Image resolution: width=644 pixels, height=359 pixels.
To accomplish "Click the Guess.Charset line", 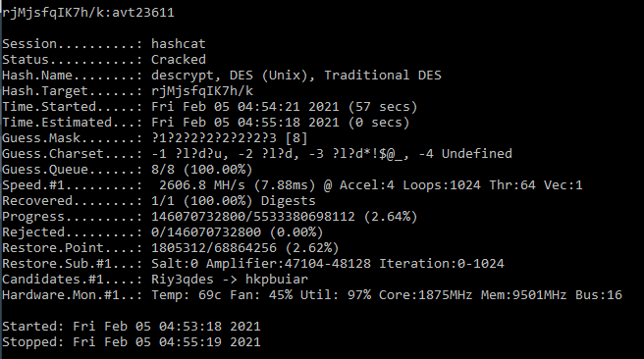I will coord(257,154).
